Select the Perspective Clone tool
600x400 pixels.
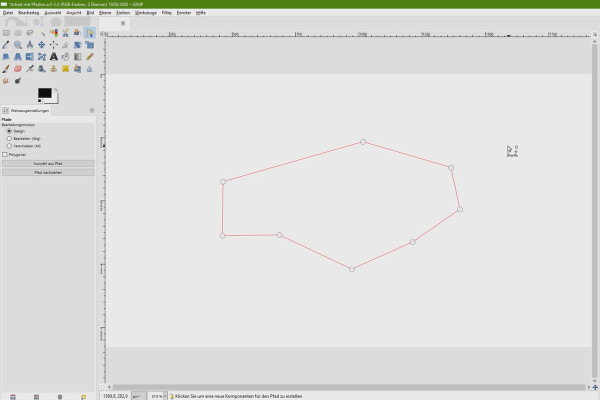coord(77,69)
